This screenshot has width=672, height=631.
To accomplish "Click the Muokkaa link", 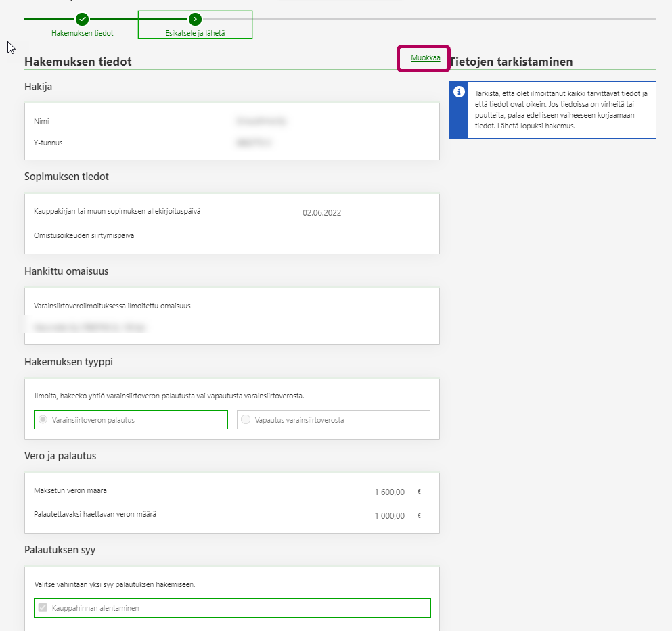I will tap(425, 58).
